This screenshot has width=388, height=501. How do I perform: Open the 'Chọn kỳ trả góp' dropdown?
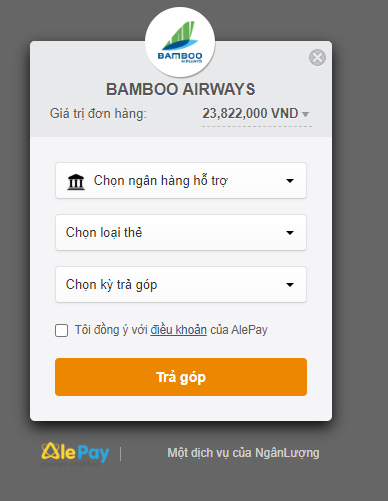click(x=181, y=285)
